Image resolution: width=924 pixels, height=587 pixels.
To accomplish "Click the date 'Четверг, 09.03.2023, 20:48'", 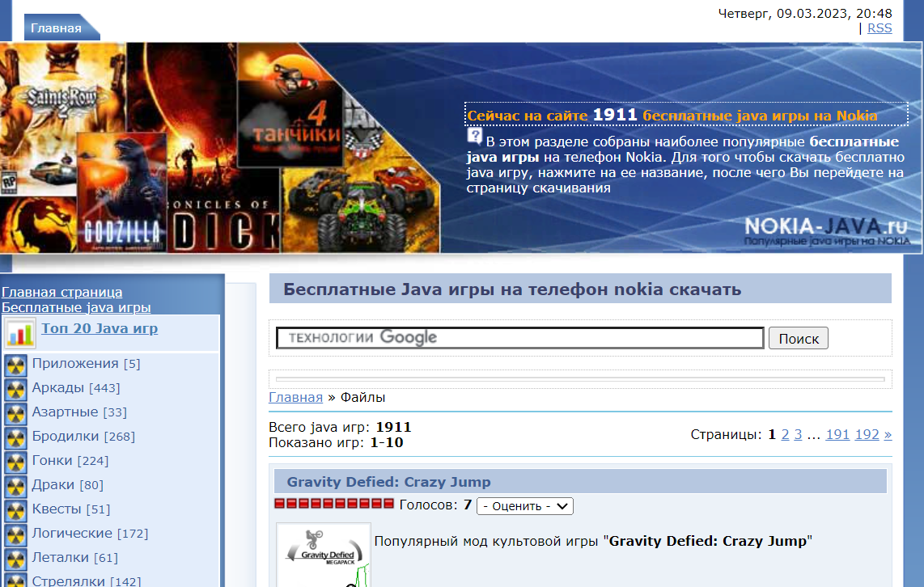I will (x=805, y=14).
